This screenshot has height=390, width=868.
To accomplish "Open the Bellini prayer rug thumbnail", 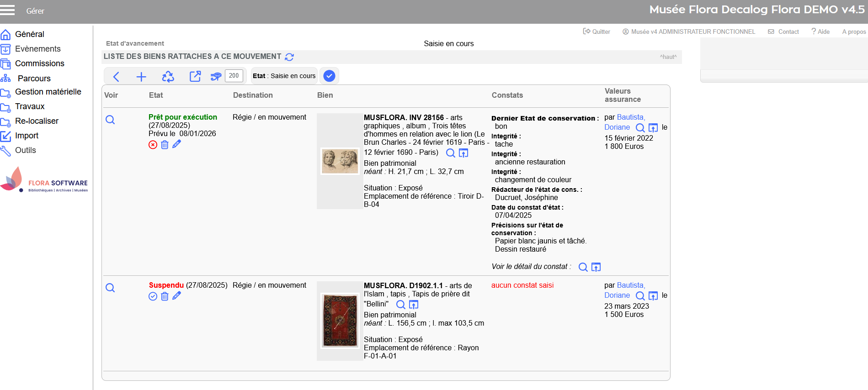I will point(340,321).
